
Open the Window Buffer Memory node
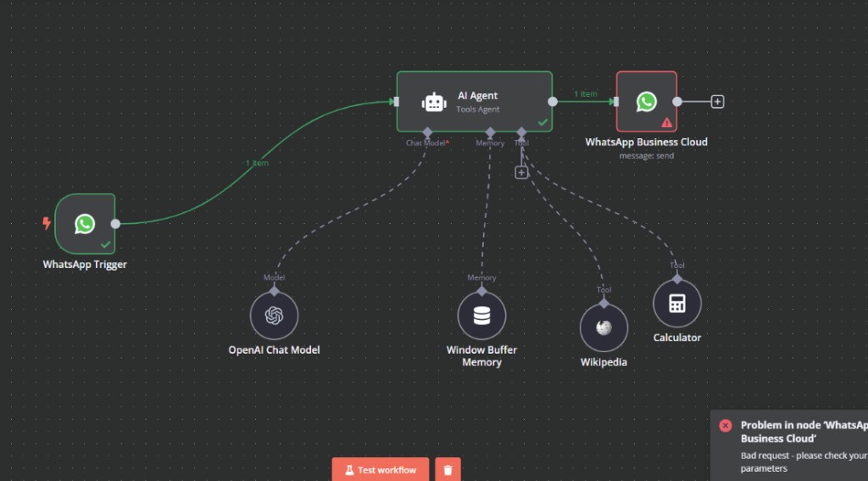[x=481, y=316]
